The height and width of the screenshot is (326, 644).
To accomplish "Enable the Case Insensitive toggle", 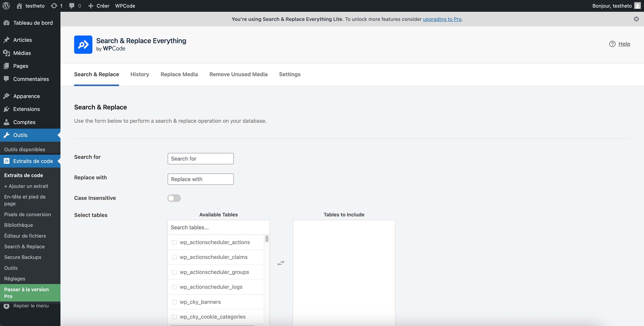I will pyautogui.click(x=174, y=198).
